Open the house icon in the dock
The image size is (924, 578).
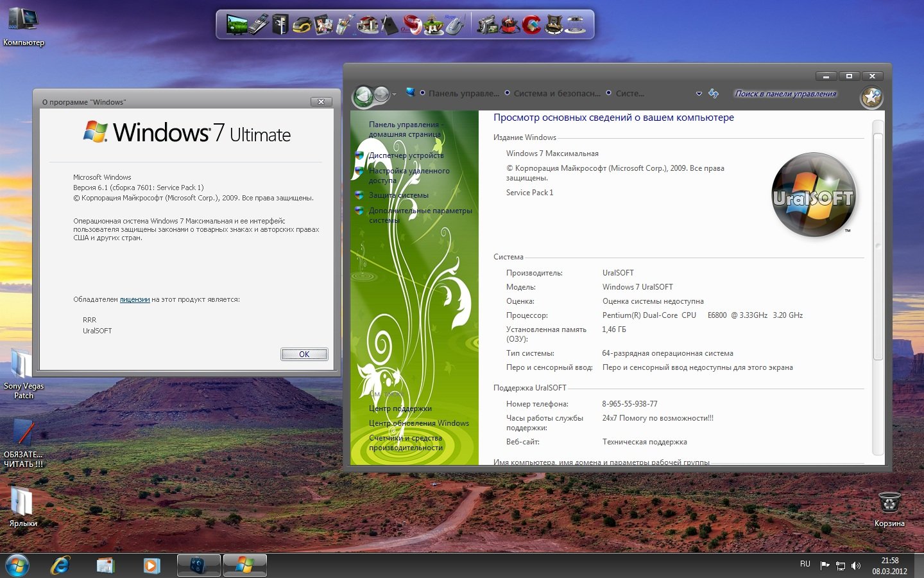pos(368,24)
